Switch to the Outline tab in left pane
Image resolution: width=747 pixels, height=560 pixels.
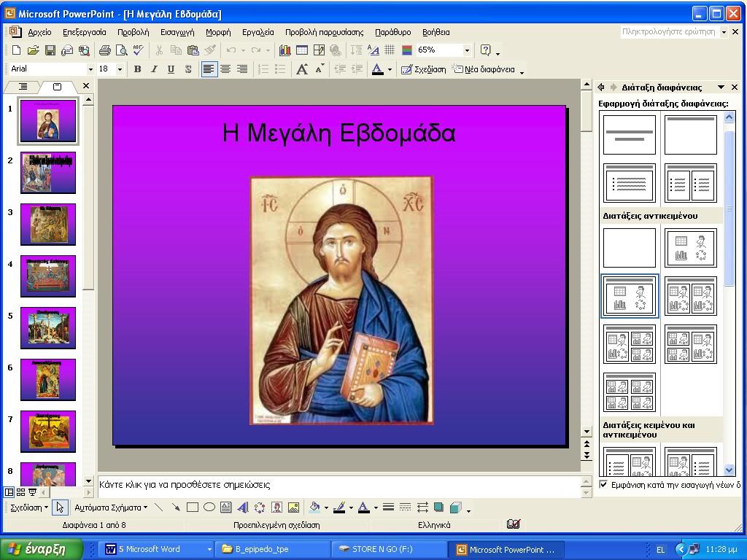click(x=23, y=87)
